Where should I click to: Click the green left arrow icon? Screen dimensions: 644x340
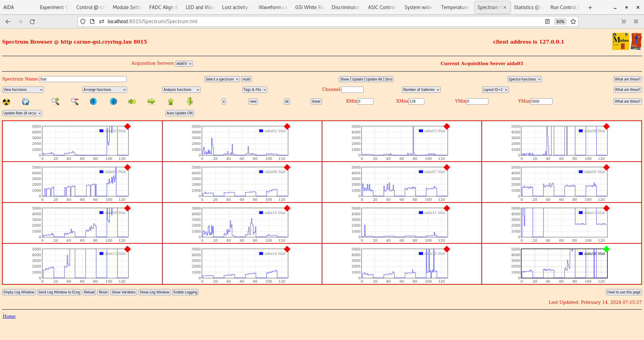(132, 102)
